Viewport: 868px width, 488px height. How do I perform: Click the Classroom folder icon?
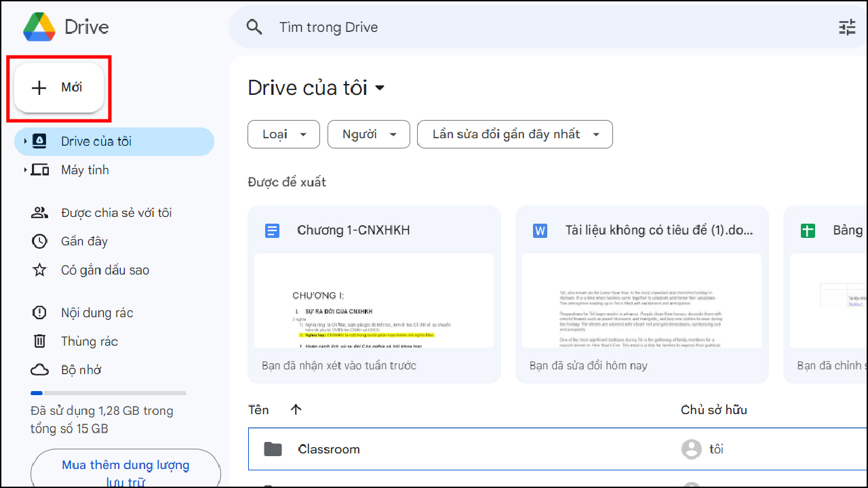[273, 449]
